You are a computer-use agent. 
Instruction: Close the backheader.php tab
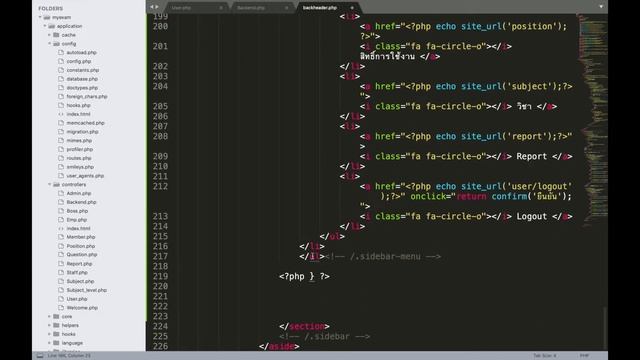(352, 7)
